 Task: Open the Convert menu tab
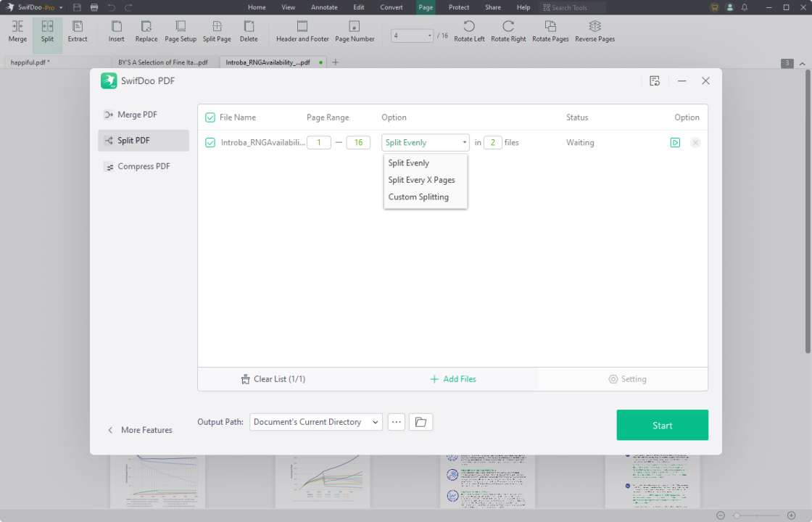click(x=391, y=7)
